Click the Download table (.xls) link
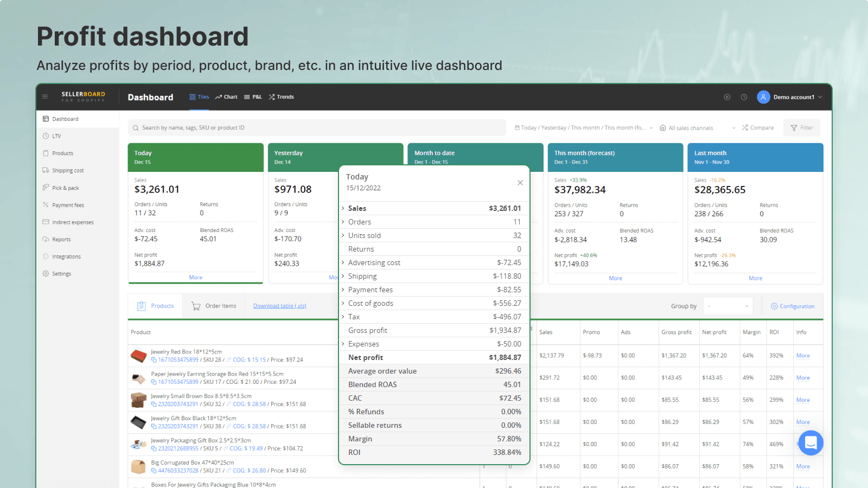 [x=279, y=306]
